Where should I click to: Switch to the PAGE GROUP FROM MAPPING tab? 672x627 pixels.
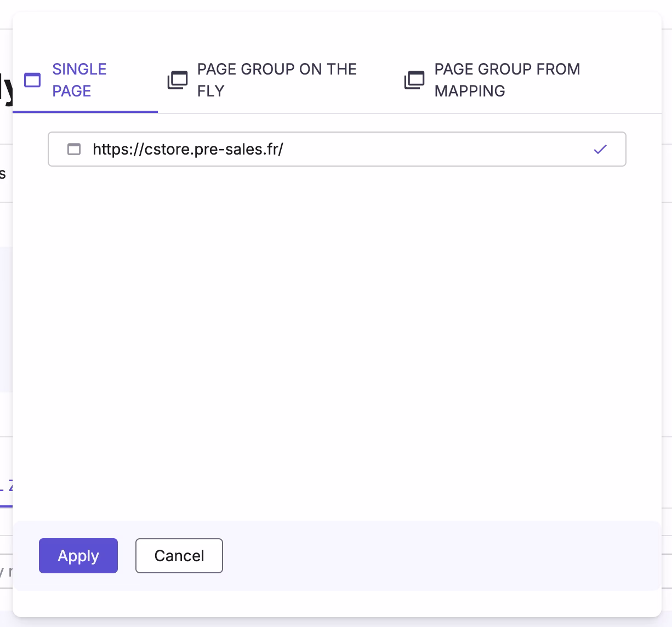point(507,80)
